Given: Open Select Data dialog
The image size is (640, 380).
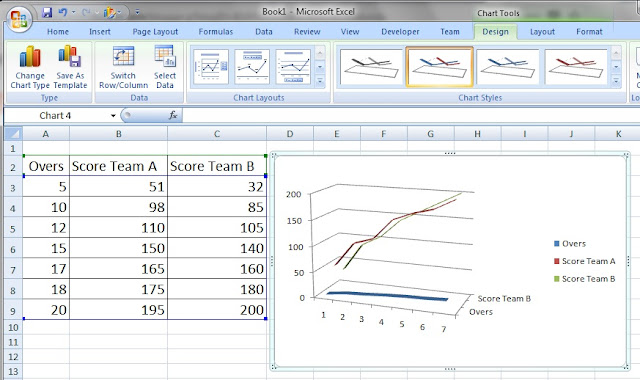Looking at the screenshot, I should pyautogui.click(x=165, y=67).
